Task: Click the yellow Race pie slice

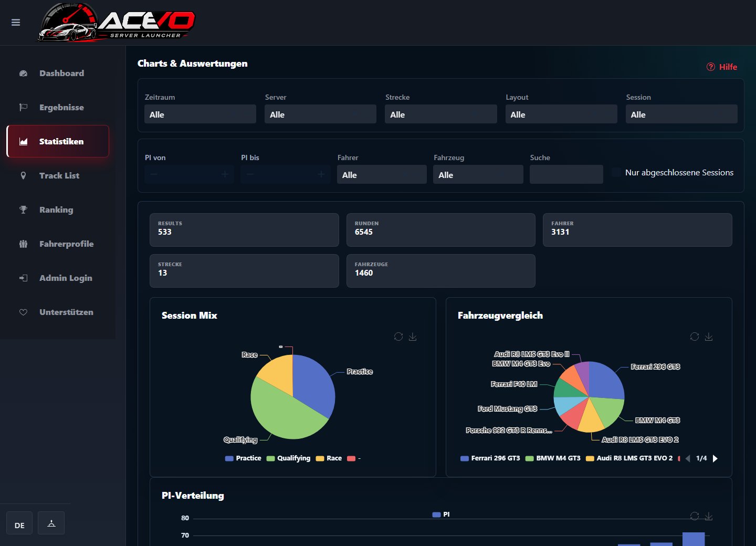Action: pyautogui.click(x=279, y=374)
